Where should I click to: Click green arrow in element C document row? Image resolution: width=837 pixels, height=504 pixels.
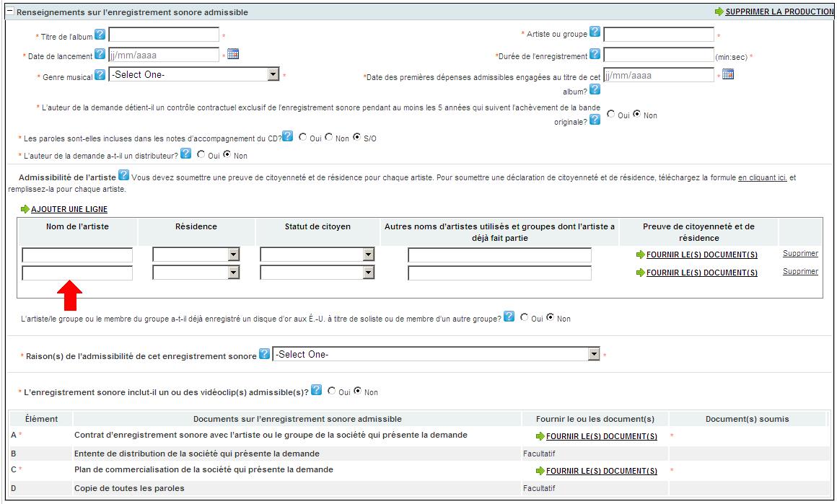pyautogui.click(x=540, y=471)
